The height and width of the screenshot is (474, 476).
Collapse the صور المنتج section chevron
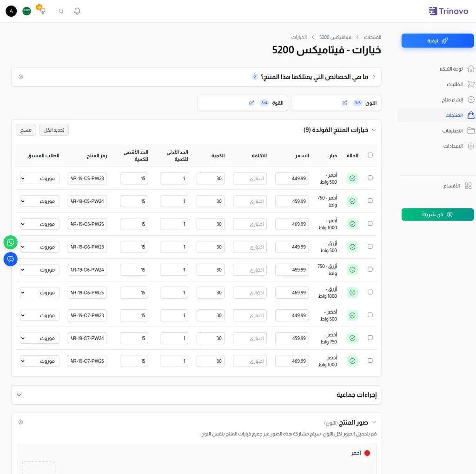[x=374, y=423]
